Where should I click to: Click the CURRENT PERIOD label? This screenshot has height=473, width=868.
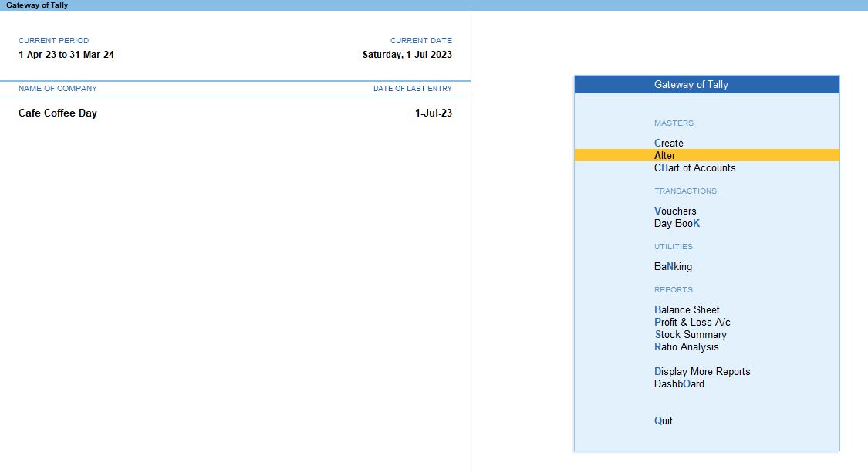(x=54, y=40)
